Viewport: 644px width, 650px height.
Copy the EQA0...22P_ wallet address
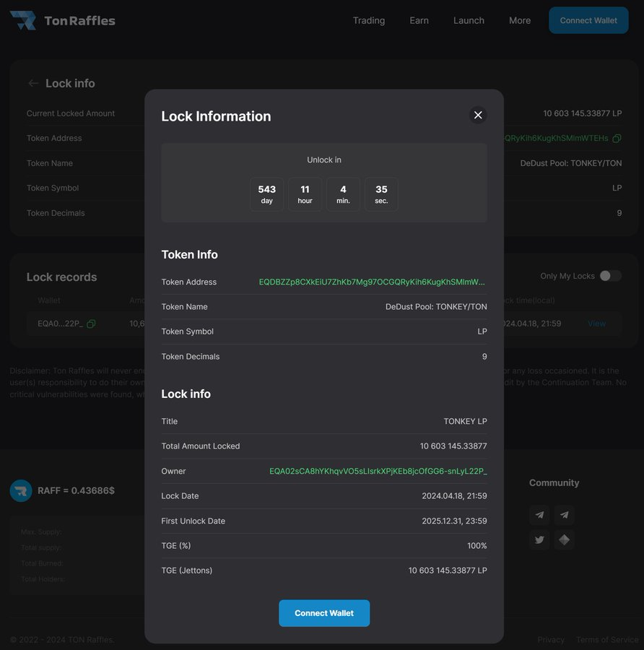pos(90,324)
